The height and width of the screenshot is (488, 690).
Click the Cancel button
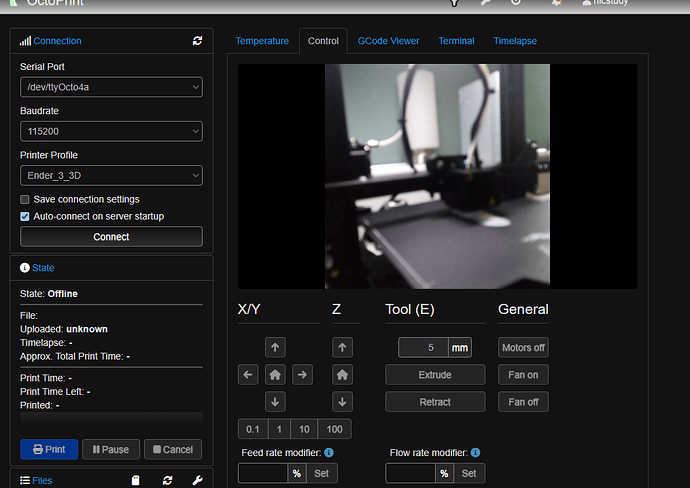173,449
